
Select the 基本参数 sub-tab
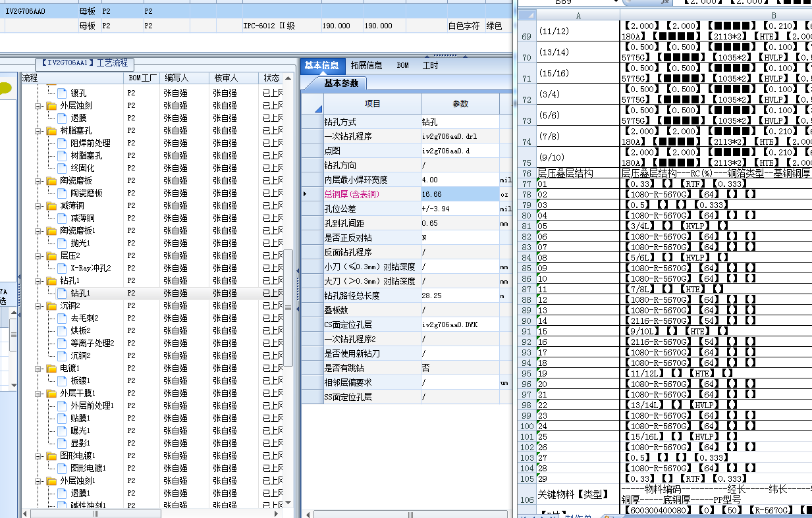341,84
